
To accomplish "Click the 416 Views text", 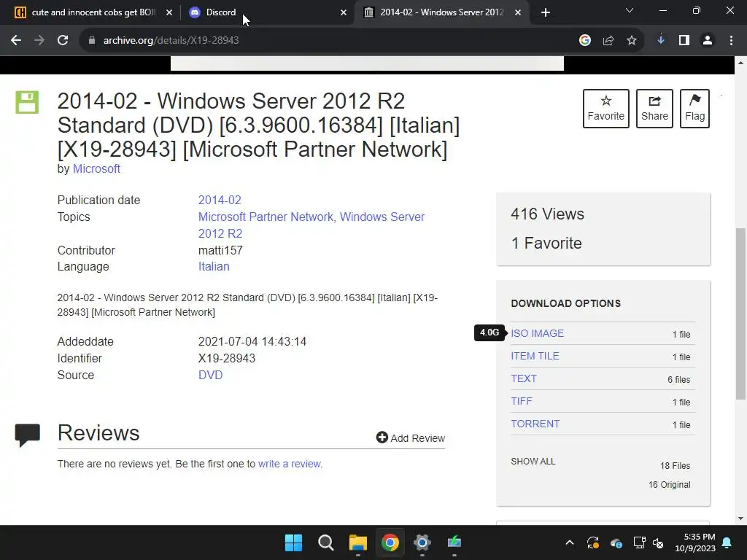I will [x=547, y=214].
